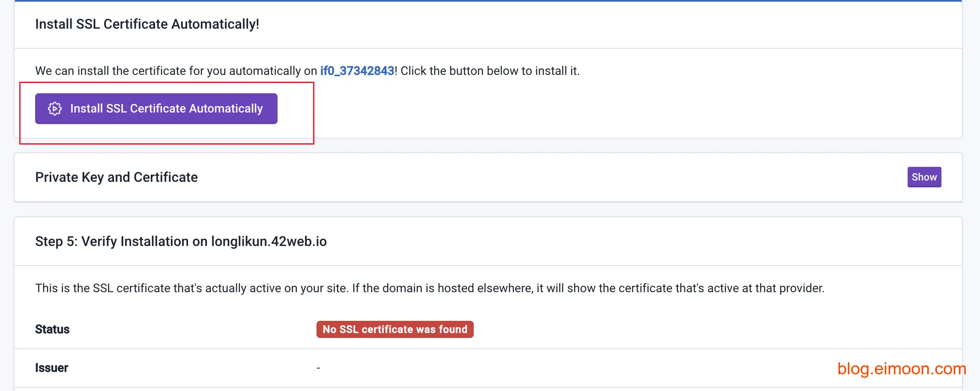This screenshot has height=391, width=980.
Task: Click the Step 5 Verify Installation heading
Action: click(x=180, y=241)
